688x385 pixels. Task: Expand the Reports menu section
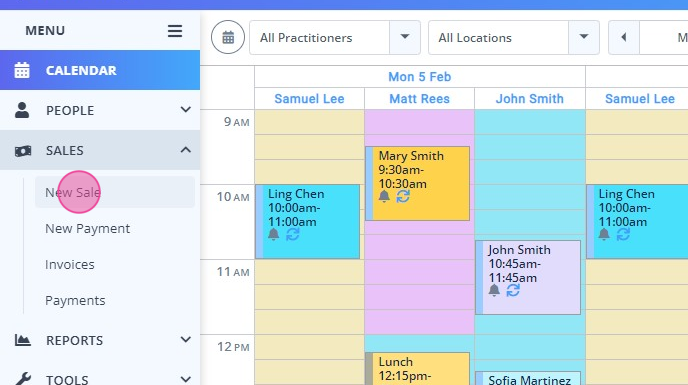100,340
